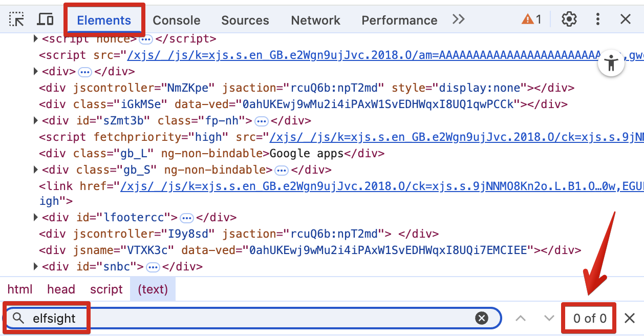644x336 pixels.
Task: Click ellipsis badge in script nonce row
Action: click(x=146, y=39)
